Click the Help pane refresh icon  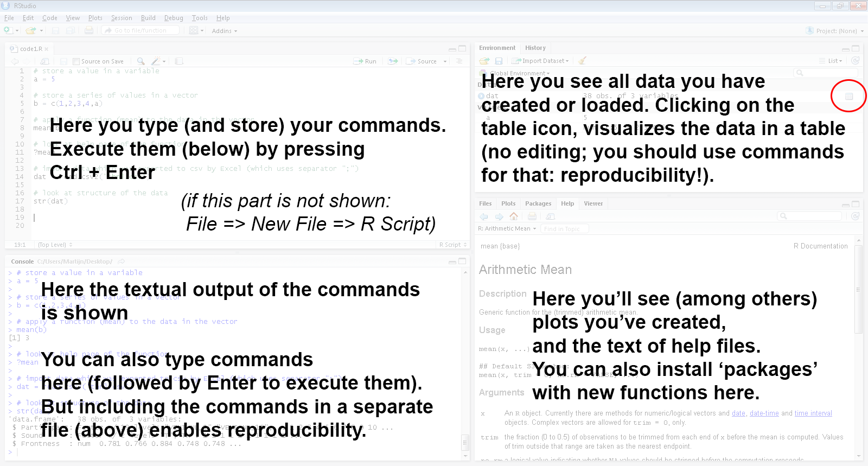pyautogui.click(x=856, y=216)
